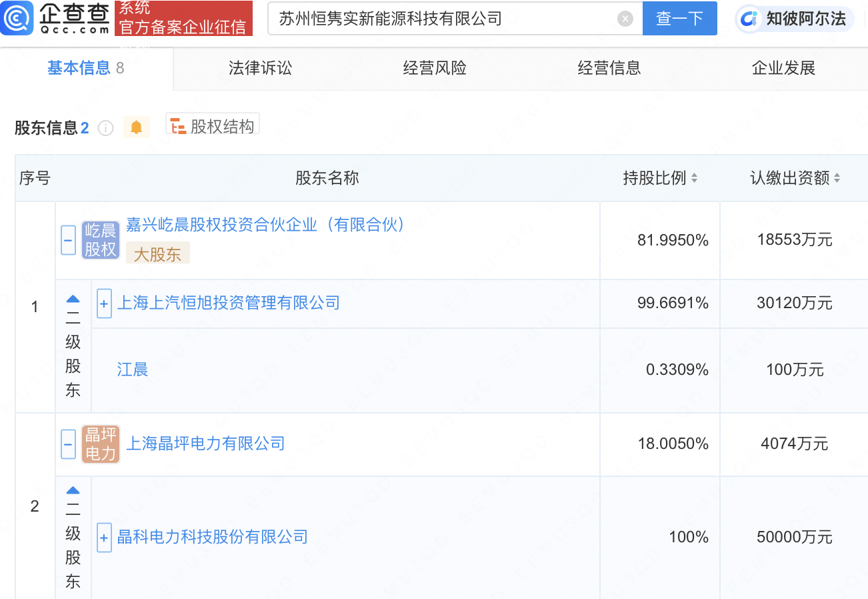The width and height of the screenshot is (868, 599).
Task: Click the bell notification icon beside 股东信息
Action: [137, 127]
